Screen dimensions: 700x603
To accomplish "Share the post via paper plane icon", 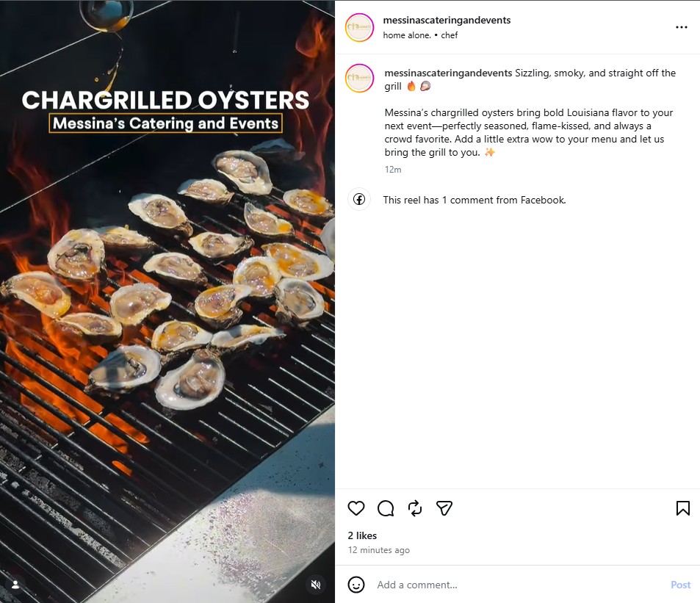I will tap(444, 508).
